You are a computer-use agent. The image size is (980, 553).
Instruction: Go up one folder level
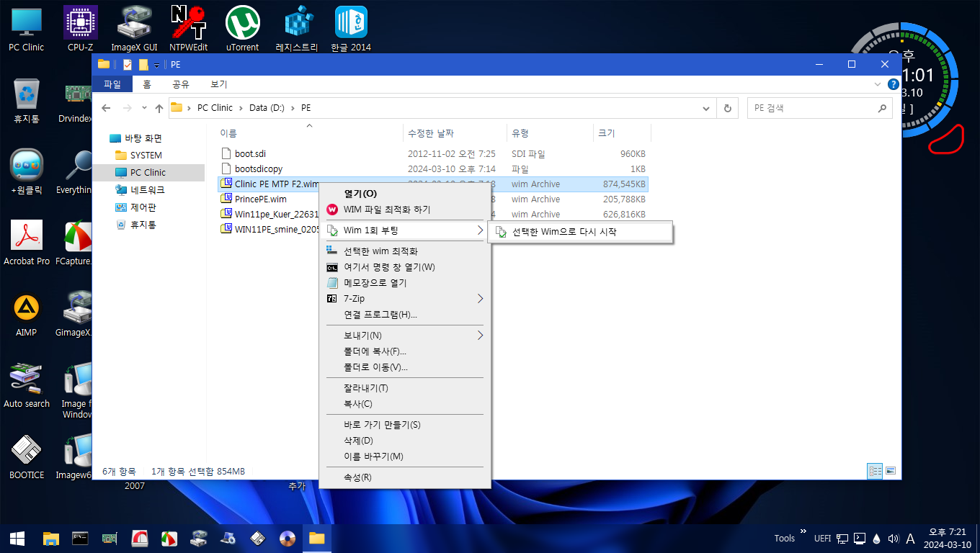coord(159,108)
